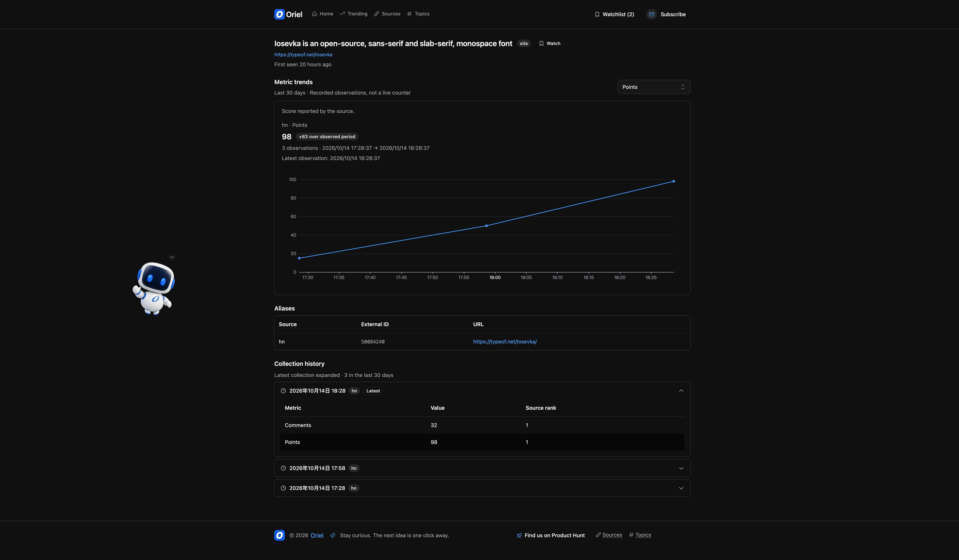Expand the 17:28 collection entry
959x560 pixels.
482,488
